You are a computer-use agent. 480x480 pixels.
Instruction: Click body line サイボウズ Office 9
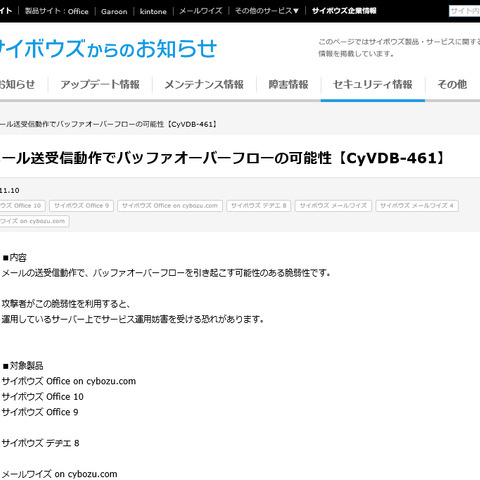click(40, 412)
